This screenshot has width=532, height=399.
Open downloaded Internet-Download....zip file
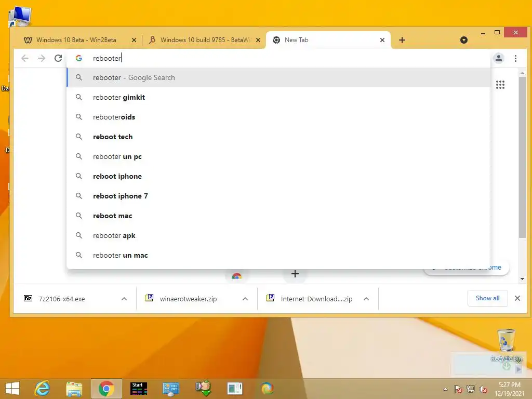pos(316,299)
